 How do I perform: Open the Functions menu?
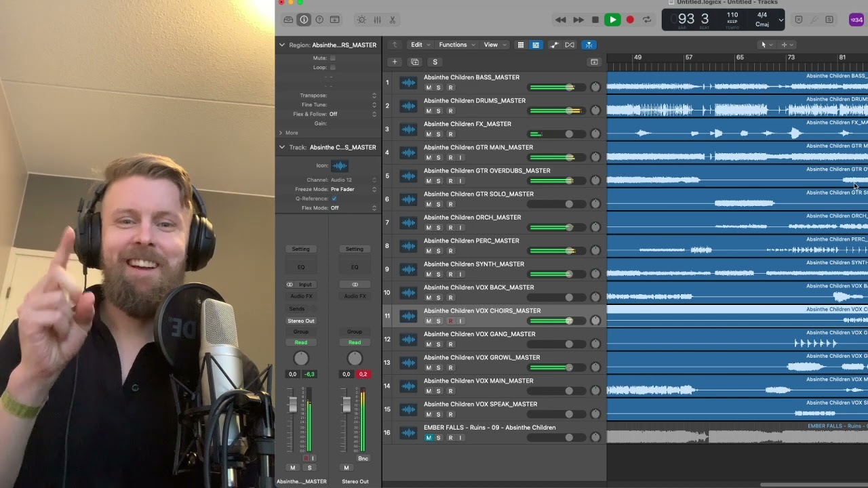click(456, 45)
